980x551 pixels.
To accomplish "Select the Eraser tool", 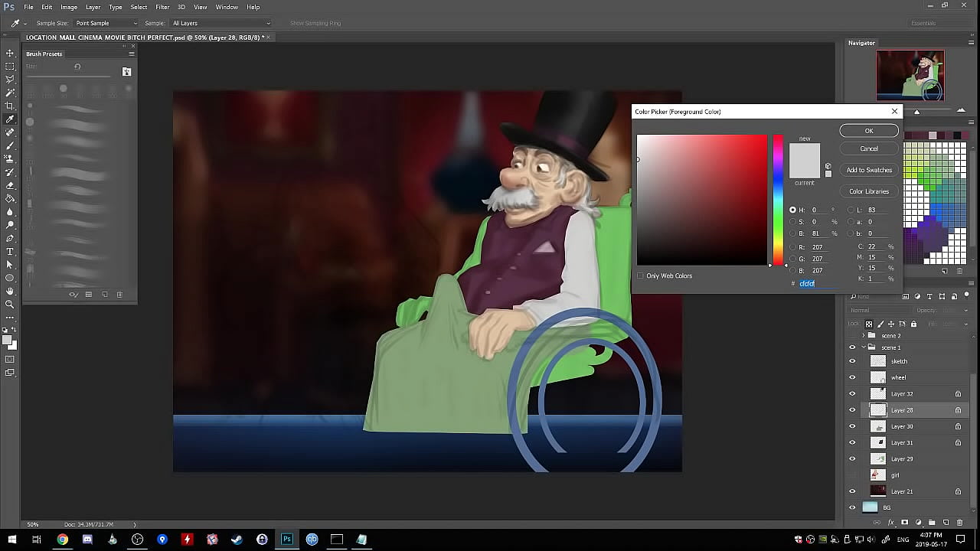I will point(10,185).
